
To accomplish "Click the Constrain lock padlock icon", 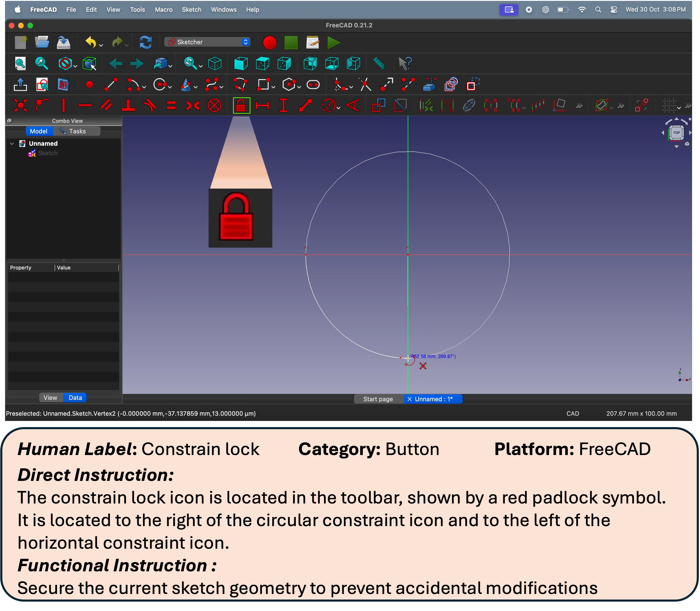I will click(241, 105).
